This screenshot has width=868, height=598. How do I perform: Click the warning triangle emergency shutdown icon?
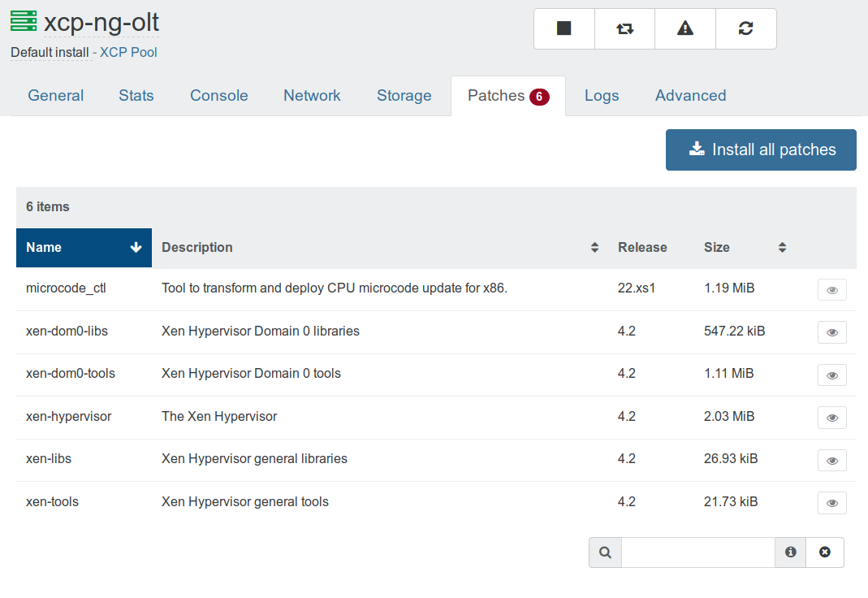[x=685, y=28]
